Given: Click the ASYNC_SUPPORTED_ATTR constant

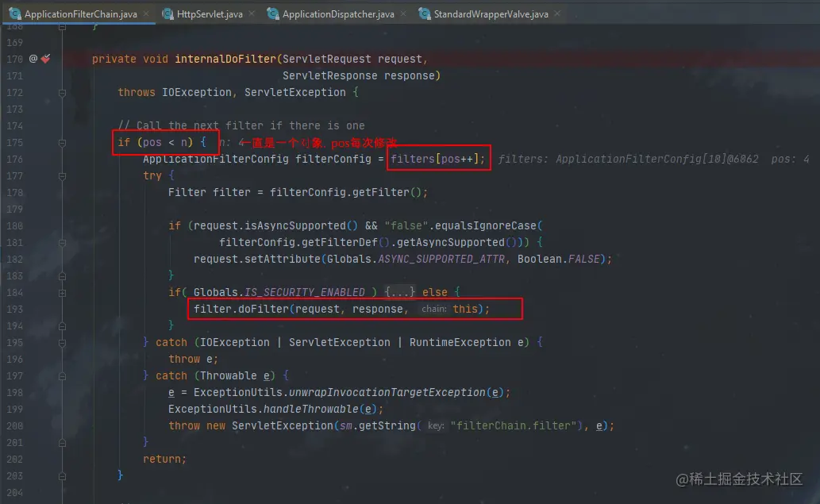Looking at the screenshot, I should (441, 259).
